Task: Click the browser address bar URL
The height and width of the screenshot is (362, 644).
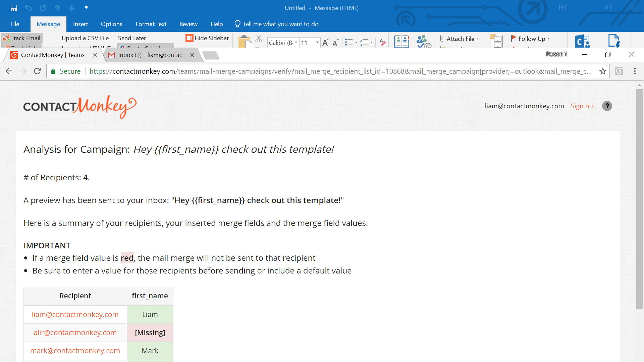Action: pos(340,71)
